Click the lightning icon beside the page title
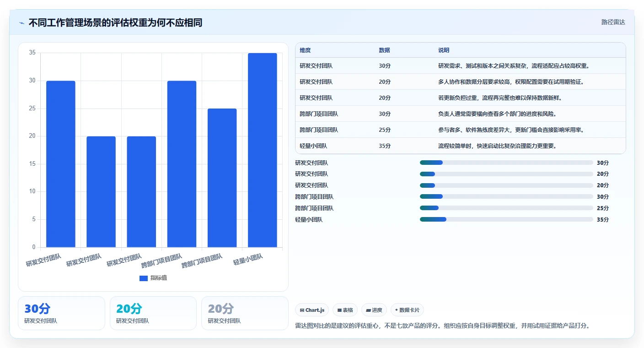 tap(22, 23)
